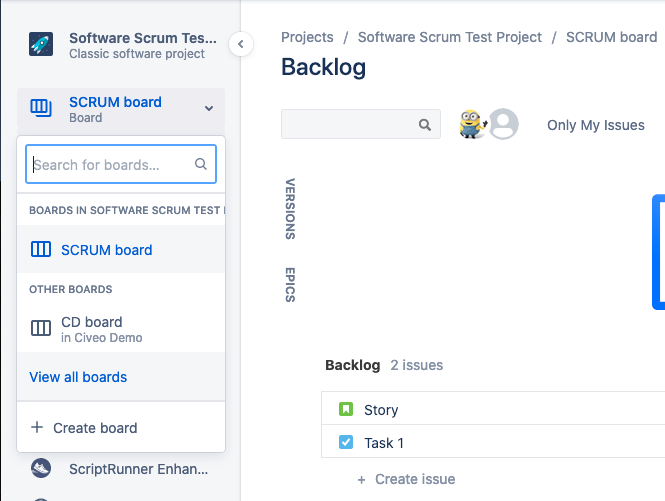665x501 pixels.
Task: Open the View all boards link
Action: tap(78, 377)
